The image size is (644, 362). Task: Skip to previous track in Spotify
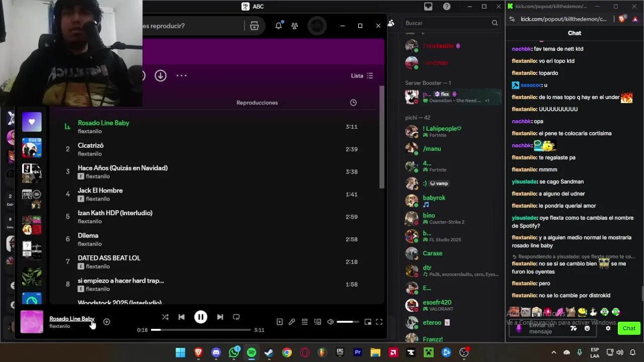pyautogui.click(x=182, y=317)
